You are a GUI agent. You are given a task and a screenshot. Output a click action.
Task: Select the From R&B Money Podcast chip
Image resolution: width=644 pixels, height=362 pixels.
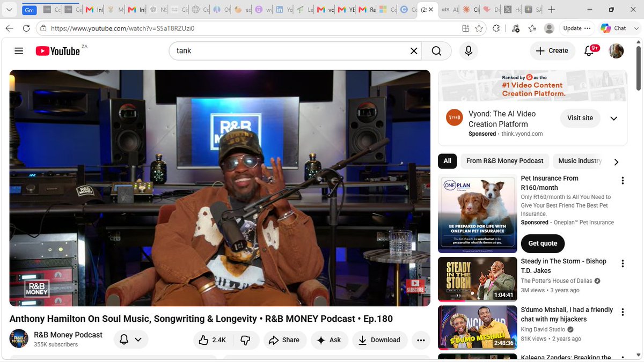coord(505,161)
